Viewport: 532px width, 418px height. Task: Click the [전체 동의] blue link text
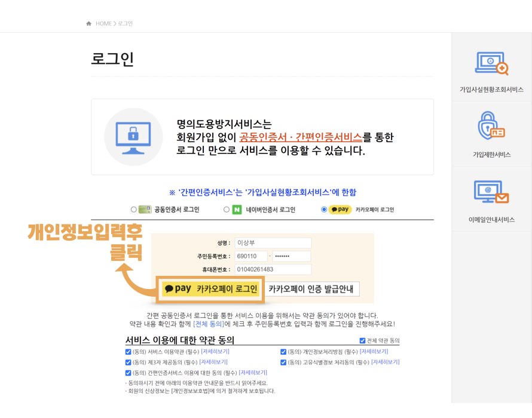coord(209,324)
